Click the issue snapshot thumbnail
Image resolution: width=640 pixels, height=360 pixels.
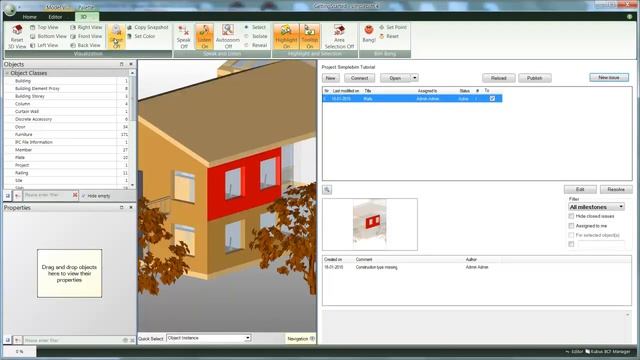pos(370,224)
